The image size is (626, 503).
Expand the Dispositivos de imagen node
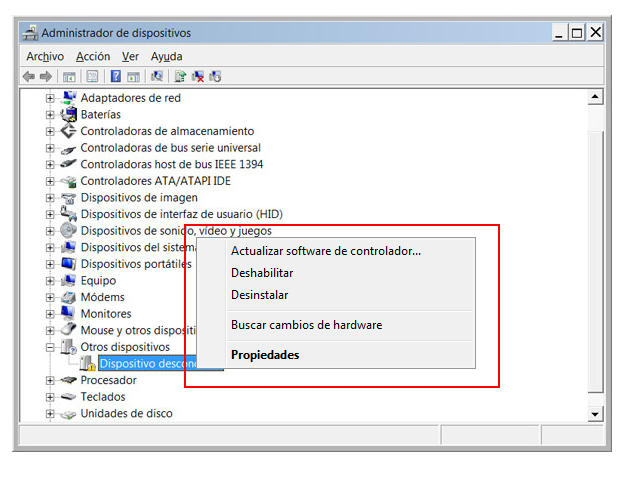click(50, 198)
